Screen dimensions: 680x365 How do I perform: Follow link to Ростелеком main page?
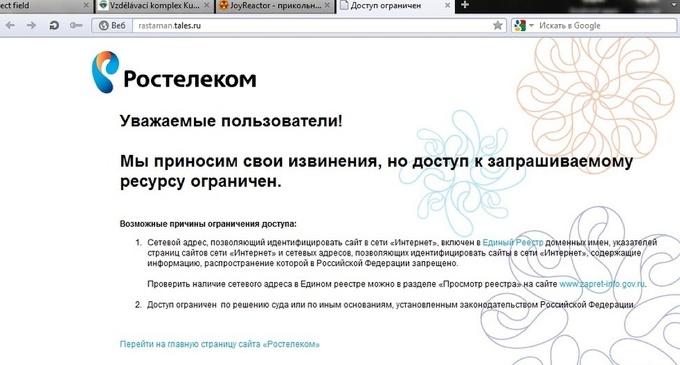coord(219,344)
